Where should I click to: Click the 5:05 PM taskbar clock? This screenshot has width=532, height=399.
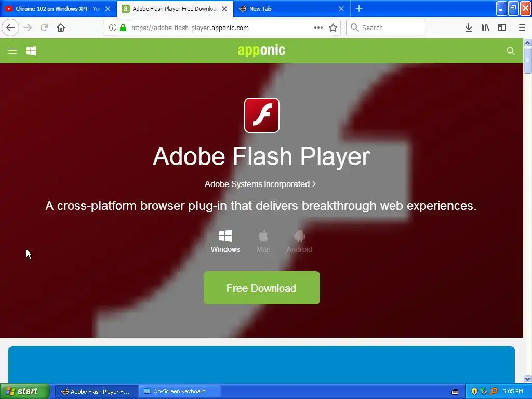tap(513, 391)
